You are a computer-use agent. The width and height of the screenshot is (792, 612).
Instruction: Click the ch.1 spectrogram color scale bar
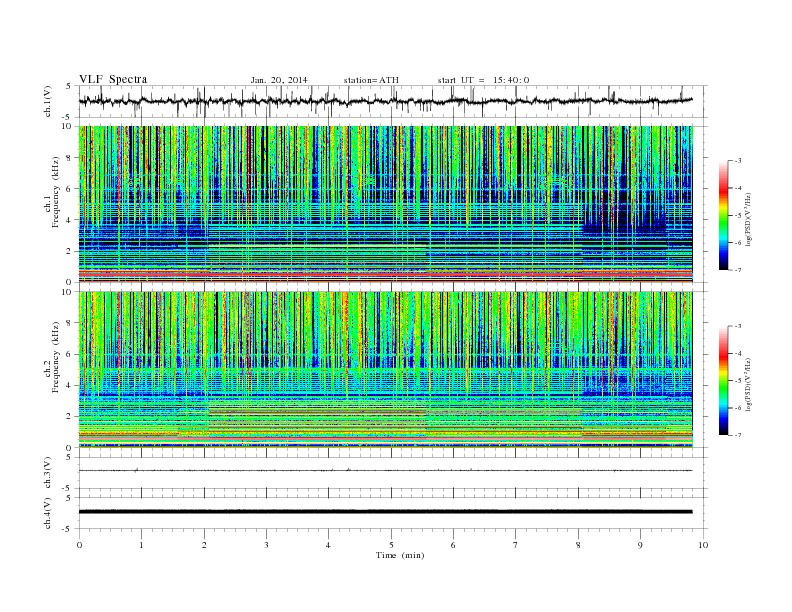point(723,215)
